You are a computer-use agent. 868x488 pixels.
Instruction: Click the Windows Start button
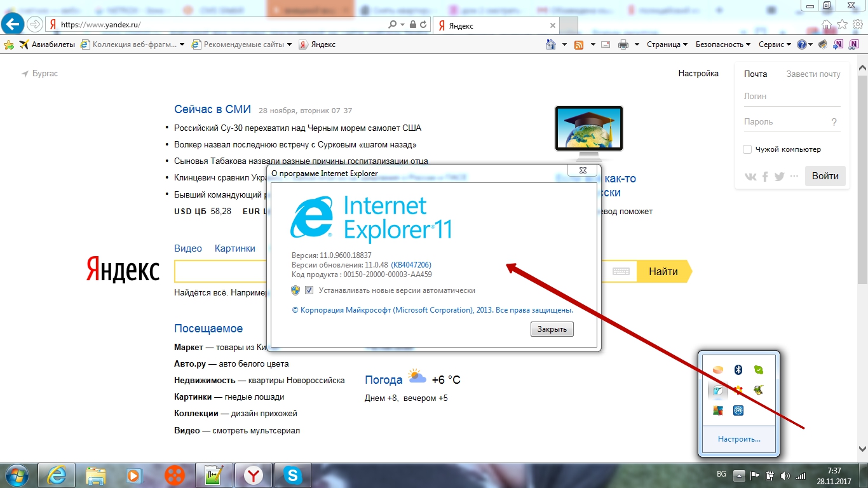tap(17, 475)
